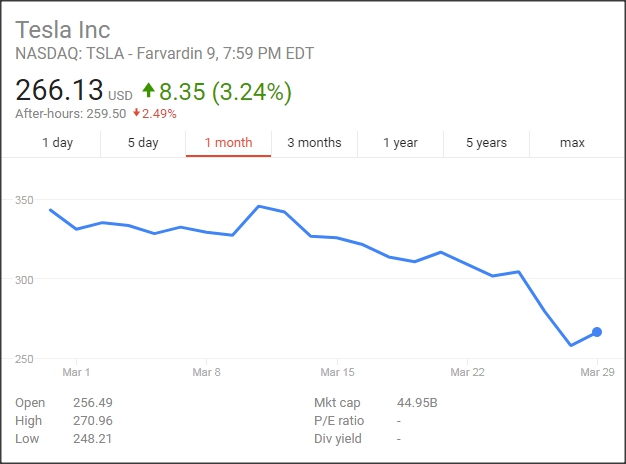
Task: Switch to the 1 year view
Action: (400, 143)
